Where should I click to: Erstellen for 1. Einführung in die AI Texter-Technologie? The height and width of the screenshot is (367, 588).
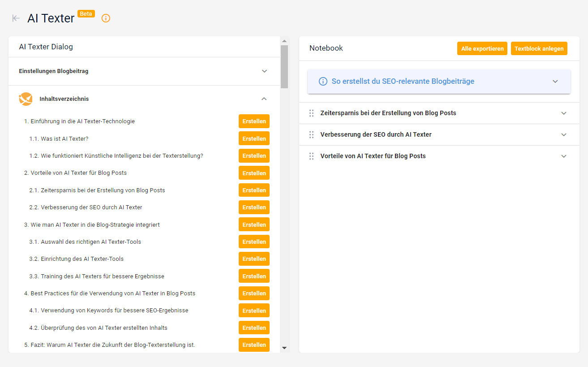254,121
